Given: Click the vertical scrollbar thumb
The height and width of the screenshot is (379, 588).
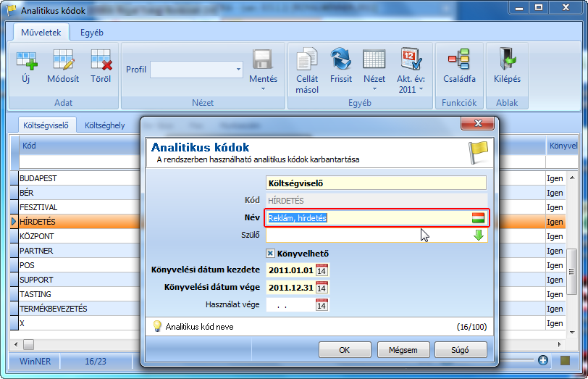Looking at the screenshot, I should (572, 271).
